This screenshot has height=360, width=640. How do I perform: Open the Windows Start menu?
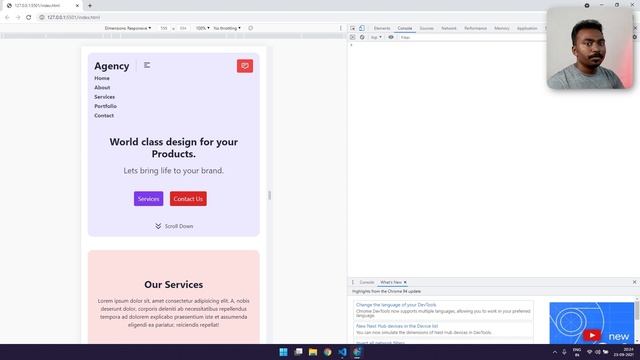pos(283,352)
